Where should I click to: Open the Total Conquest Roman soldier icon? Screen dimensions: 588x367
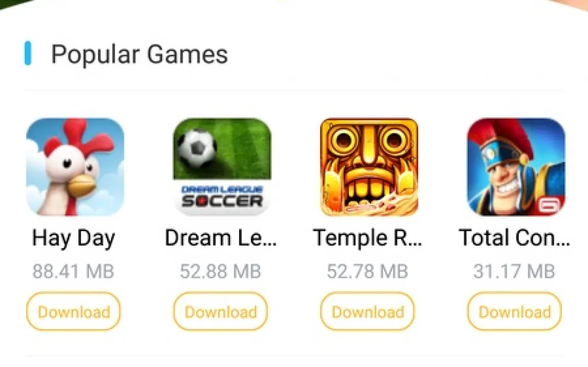coord(516,167)
